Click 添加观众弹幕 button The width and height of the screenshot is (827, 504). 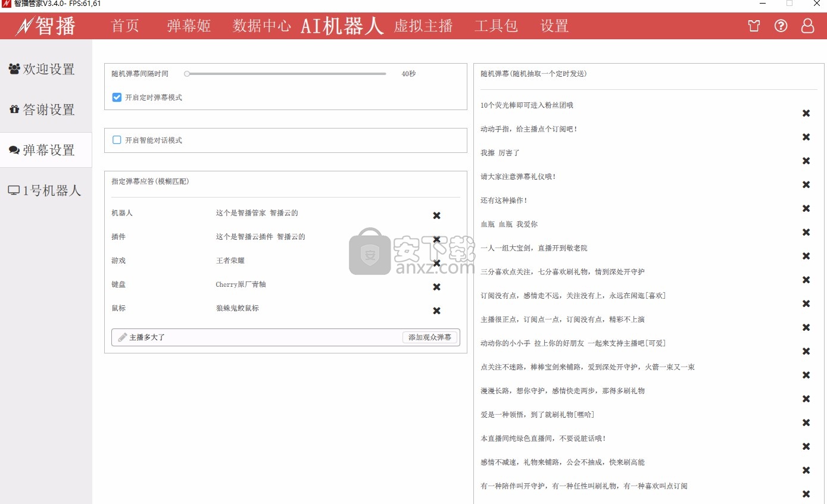pyautogui.click(x=430, y=337)
